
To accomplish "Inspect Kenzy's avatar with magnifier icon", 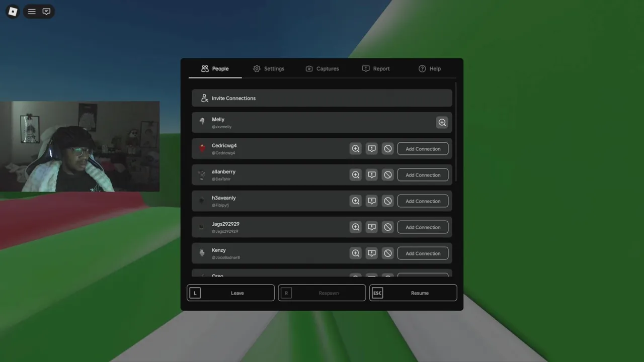I will [356, 253].
